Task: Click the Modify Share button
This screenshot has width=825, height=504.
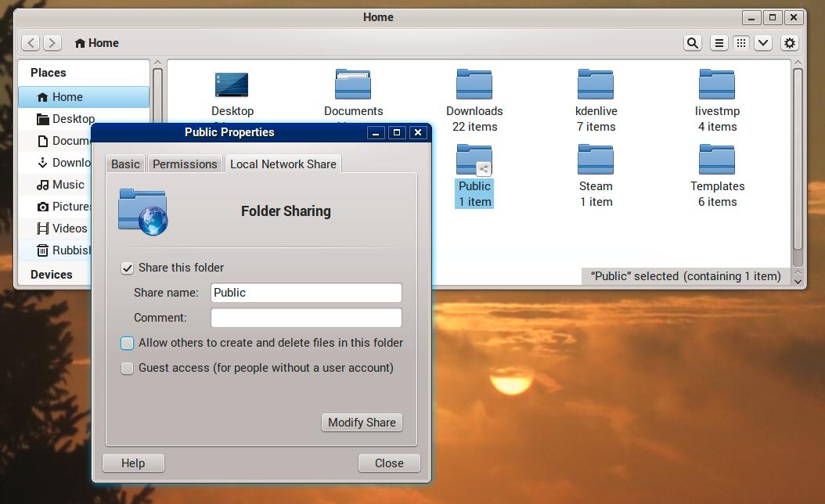Action: coord(362,423)
